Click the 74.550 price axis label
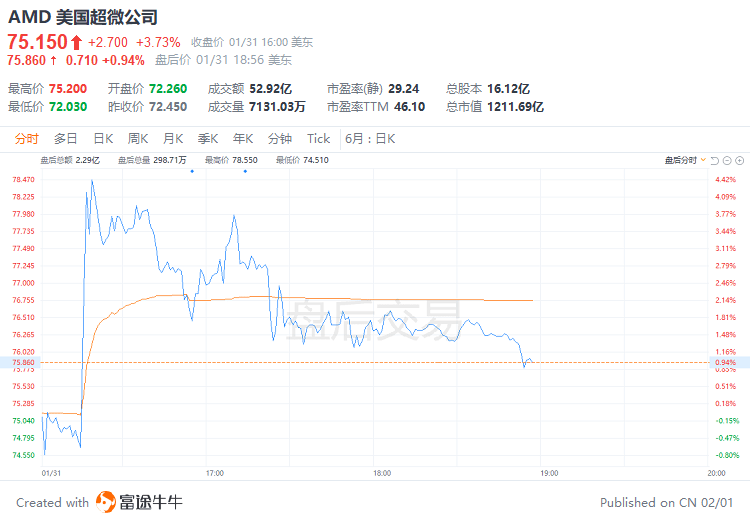This screenshot has height=523, width=750. 23,456
